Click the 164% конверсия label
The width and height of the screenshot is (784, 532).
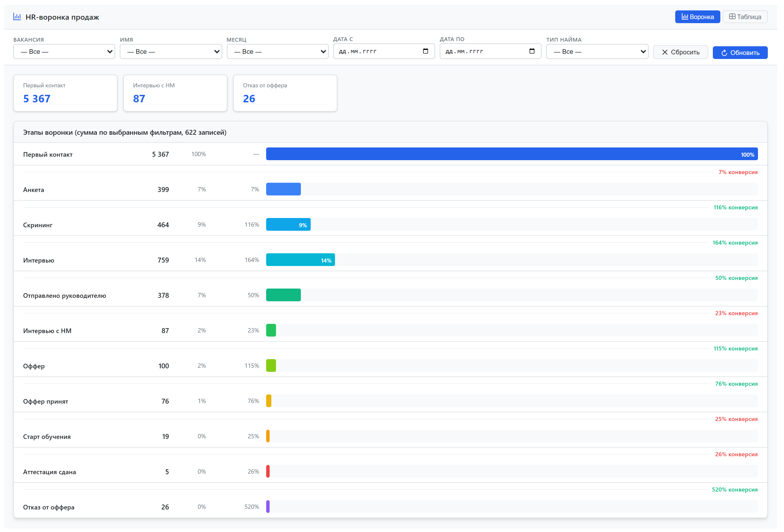point(735,243)
